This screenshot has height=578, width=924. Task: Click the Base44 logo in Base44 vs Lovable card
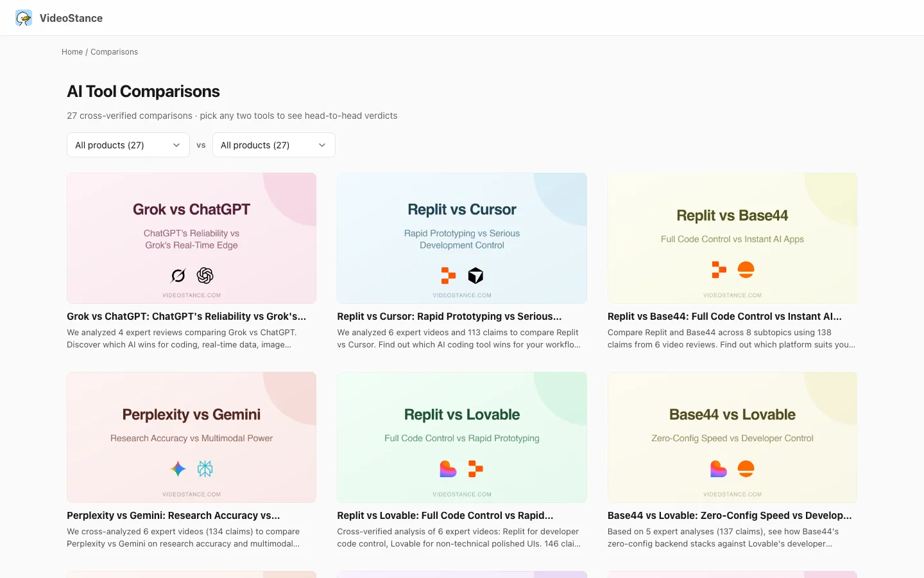[746, 469]
